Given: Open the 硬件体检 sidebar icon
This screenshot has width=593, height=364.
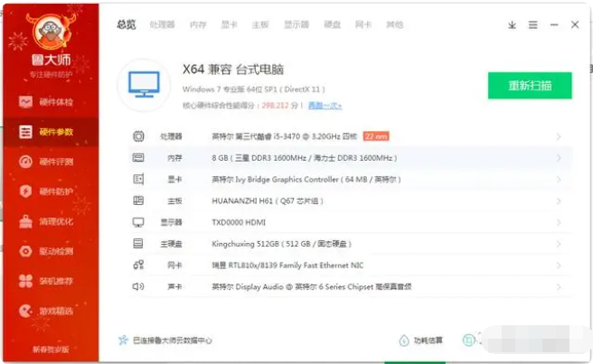Looking at the screenshot, I should [x=25, y=102].
